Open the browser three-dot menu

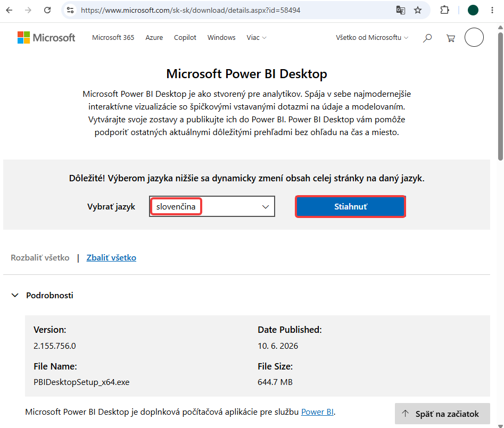pyautogui.click(x=492, y=10)
